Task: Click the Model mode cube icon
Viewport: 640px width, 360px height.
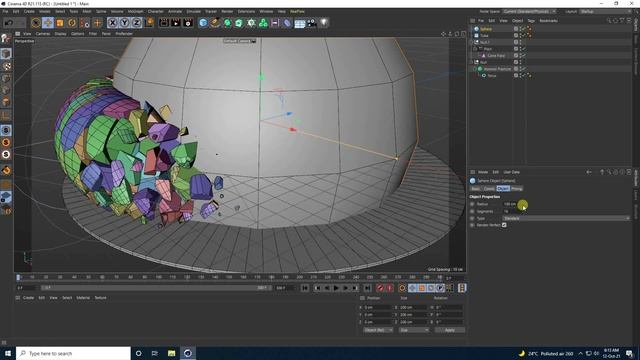Action: 6,53
